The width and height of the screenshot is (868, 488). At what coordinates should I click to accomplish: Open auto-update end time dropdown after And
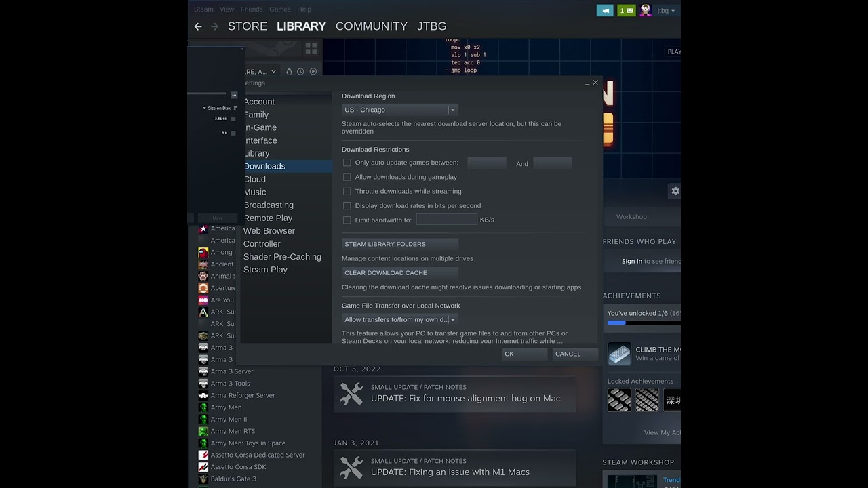pyautogui.click(x=552, y=163)
